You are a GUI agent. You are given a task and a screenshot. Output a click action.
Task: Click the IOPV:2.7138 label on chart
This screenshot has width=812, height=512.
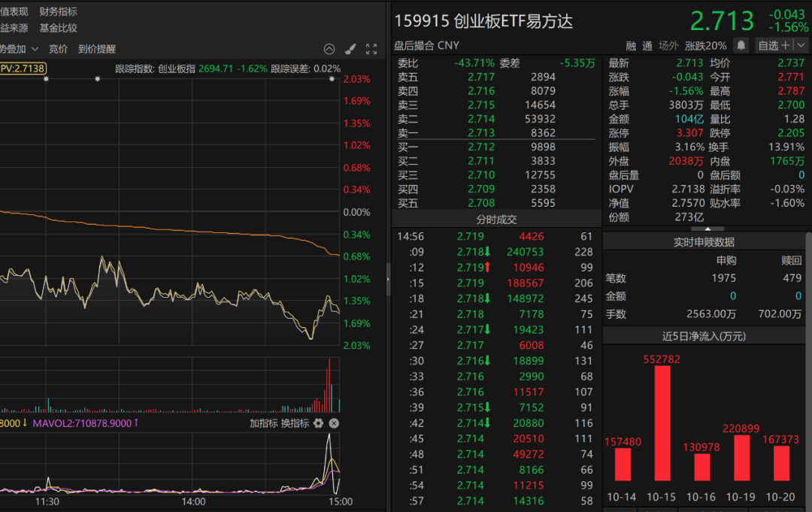[23, 68]
